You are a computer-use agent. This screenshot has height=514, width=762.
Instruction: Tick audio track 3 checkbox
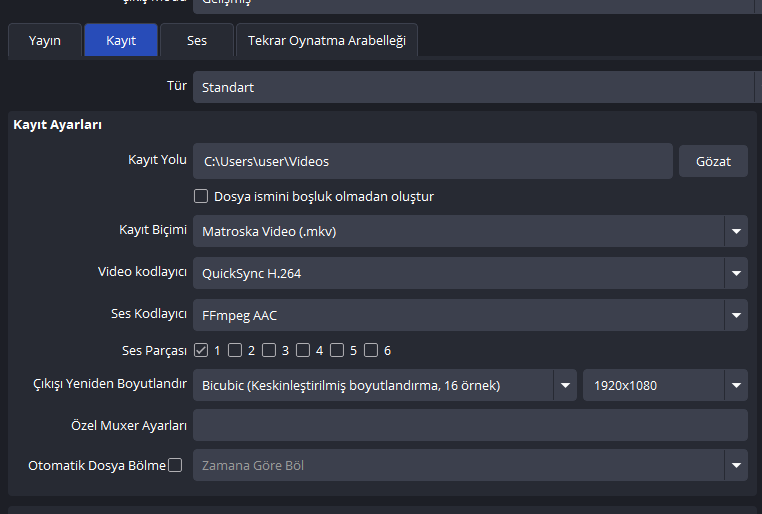[x=269, y=350]
